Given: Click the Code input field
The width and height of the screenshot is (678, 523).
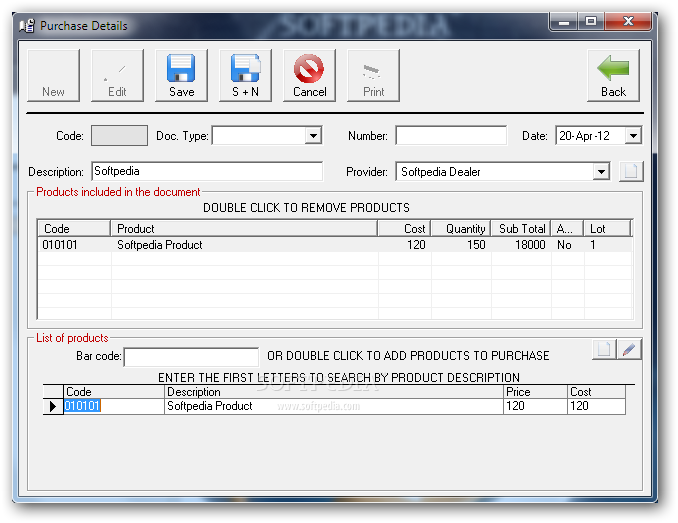Looking at the screenshot, I should click(x=119, y=136).
